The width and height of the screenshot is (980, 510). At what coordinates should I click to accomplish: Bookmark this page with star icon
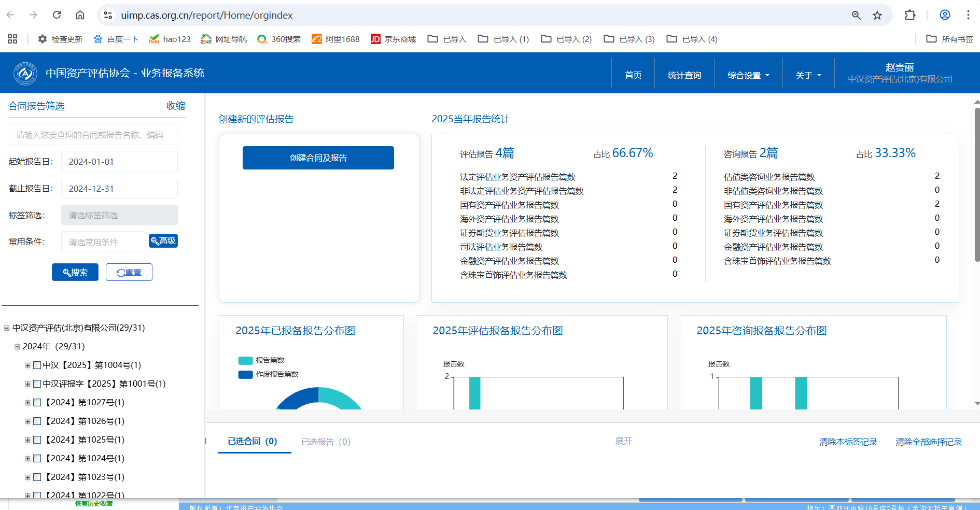pyautogui.click(x=877, y=15)
